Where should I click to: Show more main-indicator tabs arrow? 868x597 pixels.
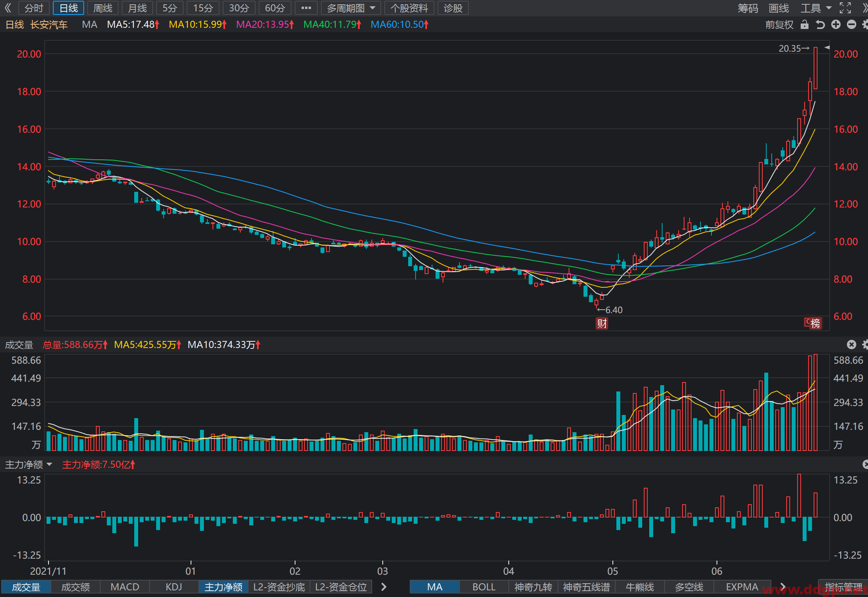pos(783,587)
